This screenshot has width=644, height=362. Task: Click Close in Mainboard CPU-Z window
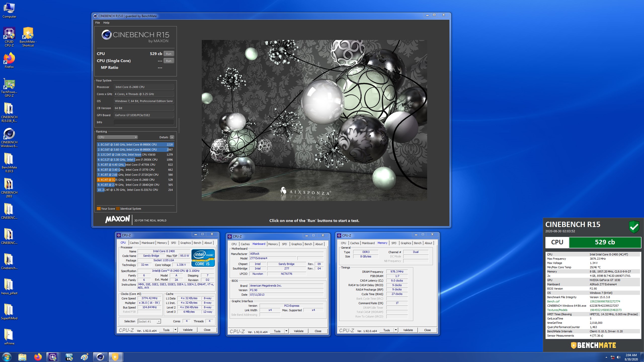tap(318, 331)
